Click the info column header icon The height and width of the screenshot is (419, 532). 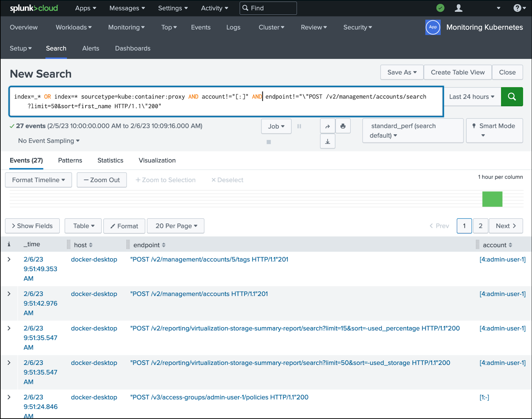point(9,244)
